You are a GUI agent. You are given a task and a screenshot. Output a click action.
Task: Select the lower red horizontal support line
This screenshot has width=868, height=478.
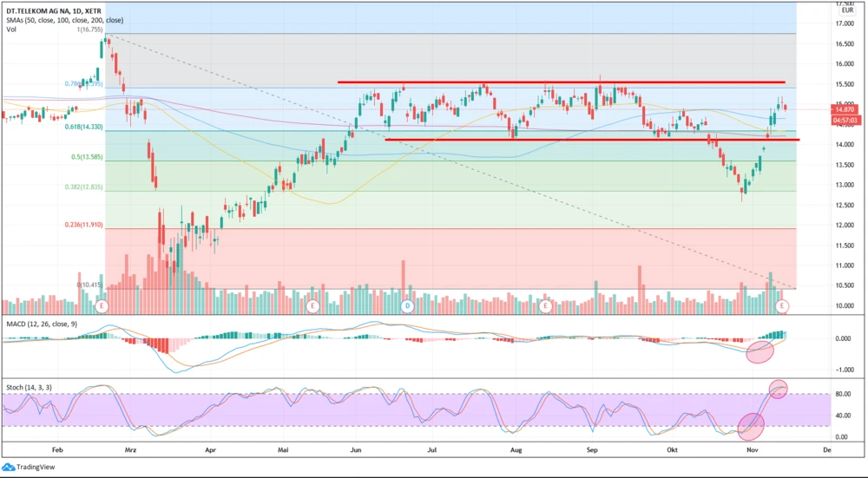pos(590,140)
